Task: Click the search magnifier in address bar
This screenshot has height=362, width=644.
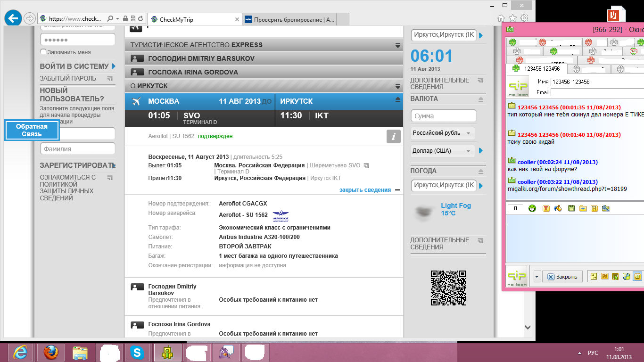Action: tap(110, 19)
